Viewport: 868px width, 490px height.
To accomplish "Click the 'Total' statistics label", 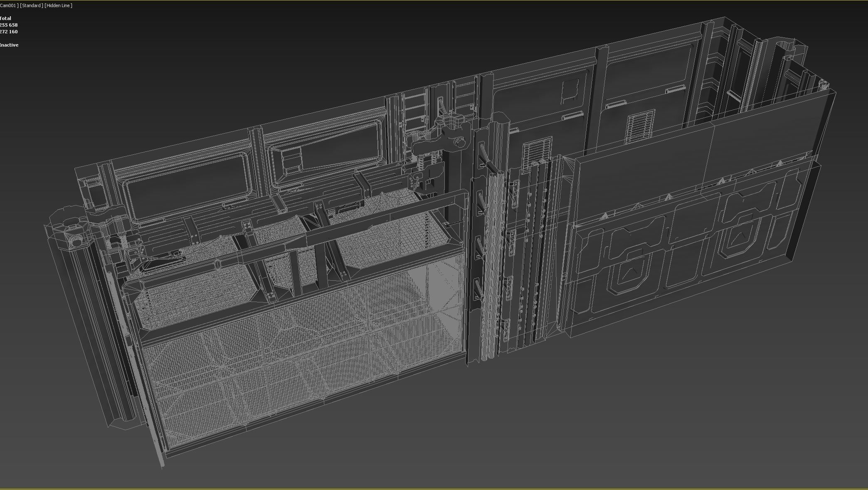I will [x=5, y=18].
